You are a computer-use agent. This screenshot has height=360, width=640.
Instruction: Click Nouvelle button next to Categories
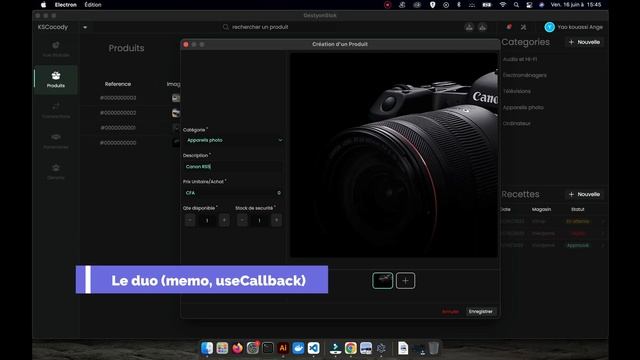coord(584,42)
